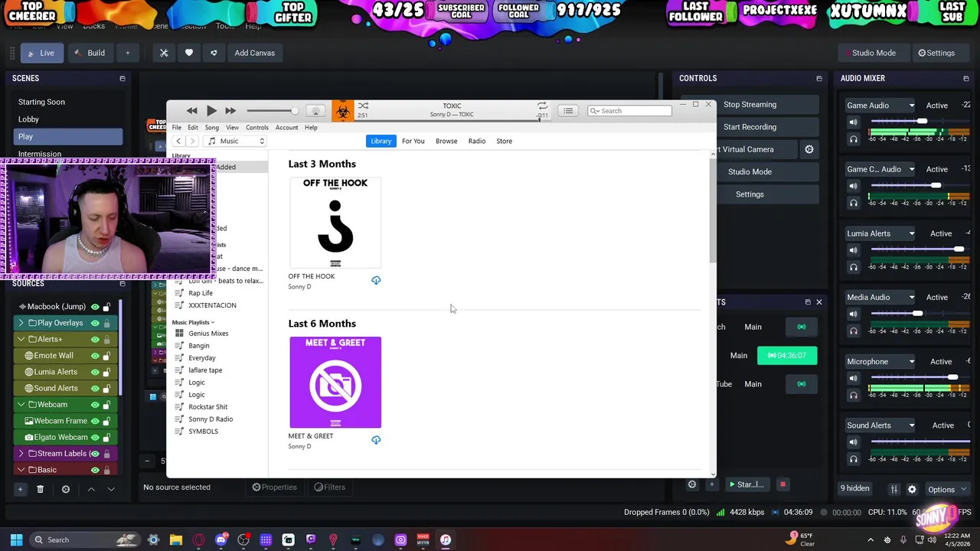Viewport: 980px width, 551px height.
Task: Mute the Game Audio speaker icon
Action: 853,122
